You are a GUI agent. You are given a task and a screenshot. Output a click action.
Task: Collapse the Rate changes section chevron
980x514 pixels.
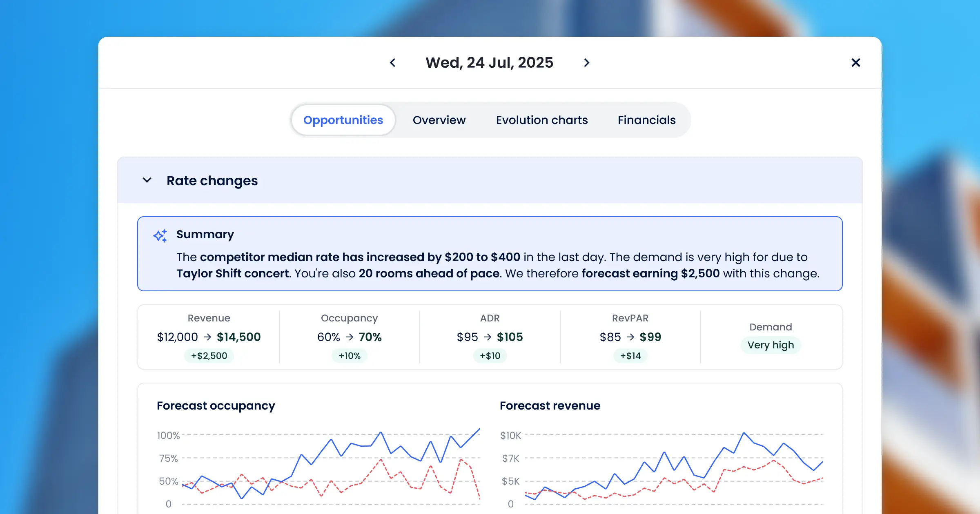(147, 180)
